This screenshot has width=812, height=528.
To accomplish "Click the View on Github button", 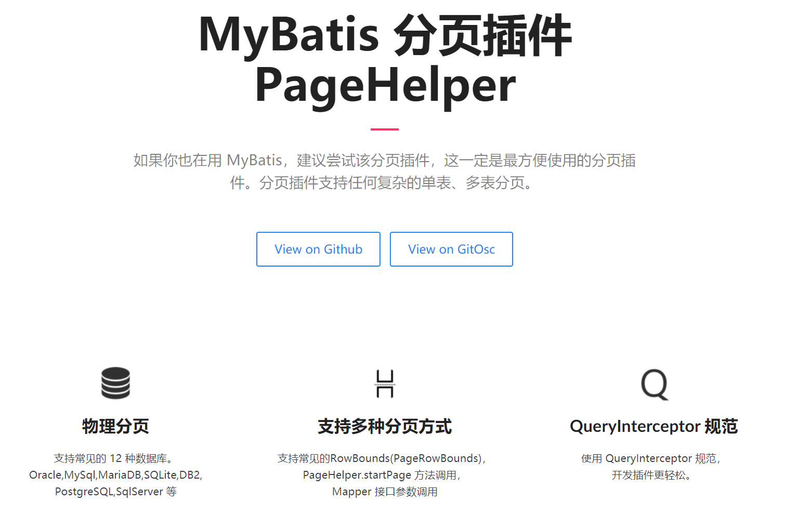I will pyautogui.click(x=318, y=249).
